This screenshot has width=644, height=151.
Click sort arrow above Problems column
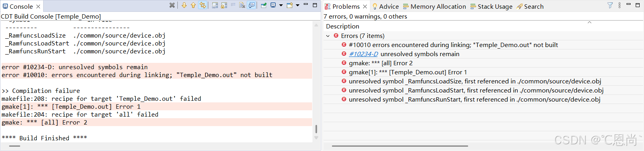click(589, 22)
